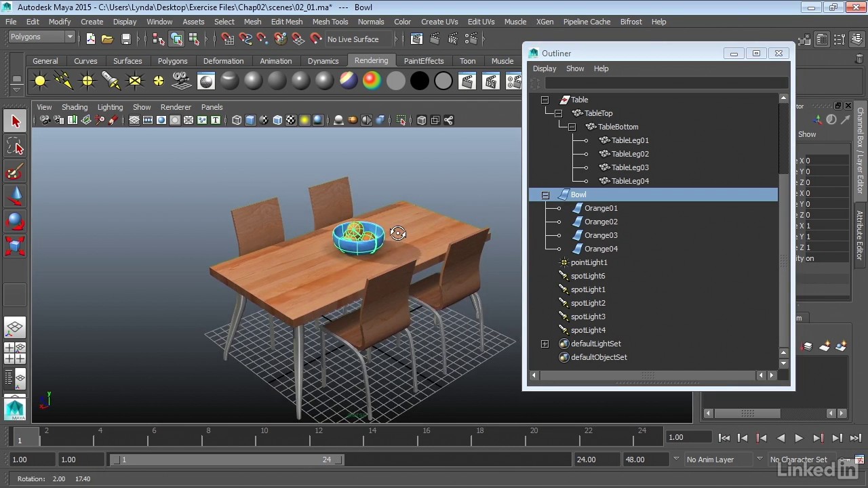Image resolution: width=868 pixels, height=488 pixels.
Task: Toggle textured display checker icon
Action: click(x=291, y=121)
